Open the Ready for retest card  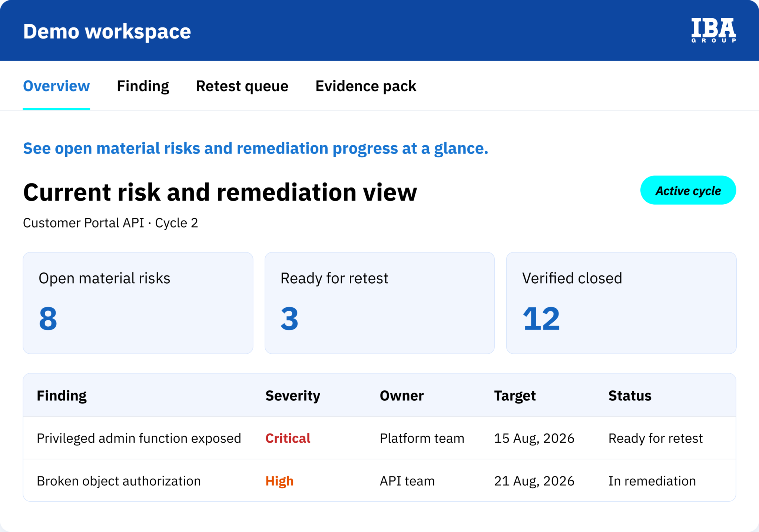[379, 303]
